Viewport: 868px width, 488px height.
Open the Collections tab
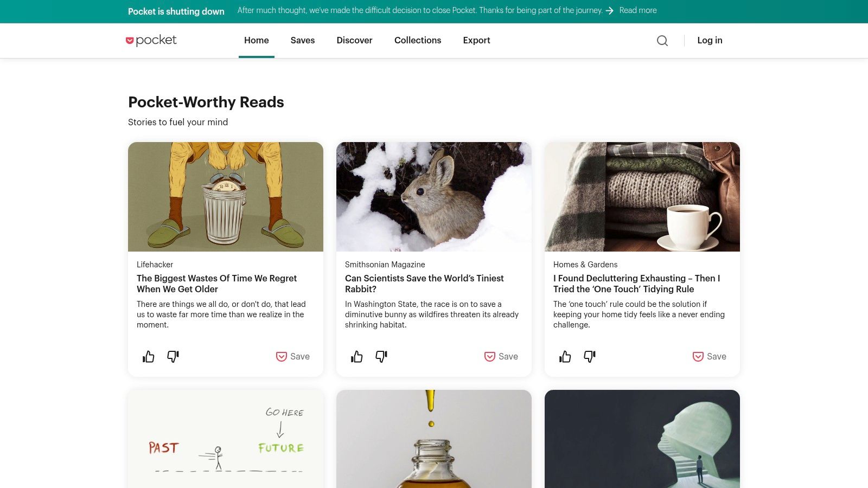418,40
